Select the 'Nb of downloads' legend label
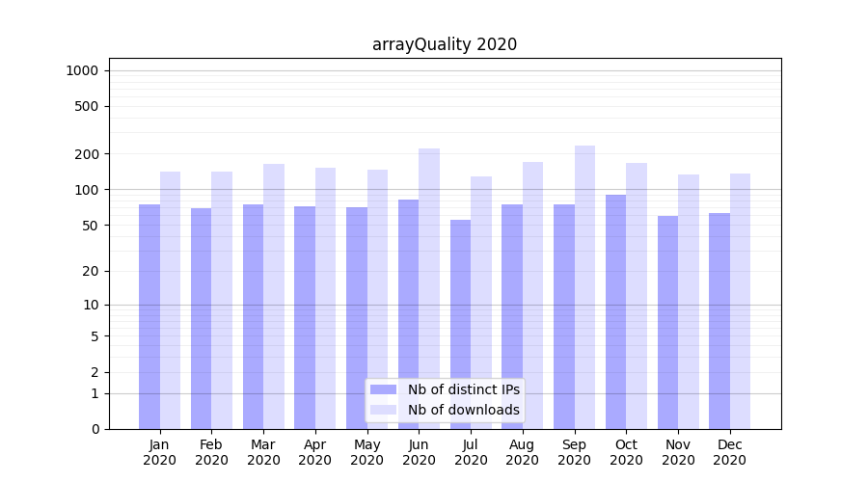868x482 pixels. 463,410
